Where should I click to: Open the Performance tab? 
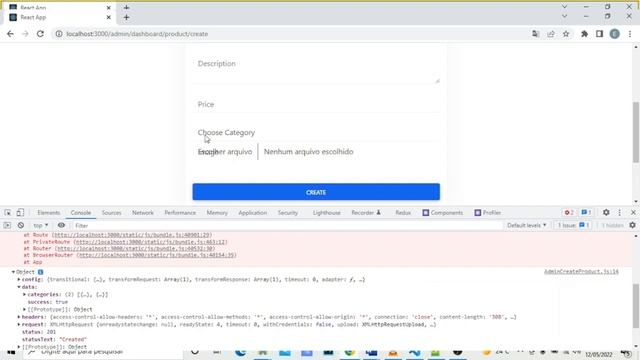[180, 213]
